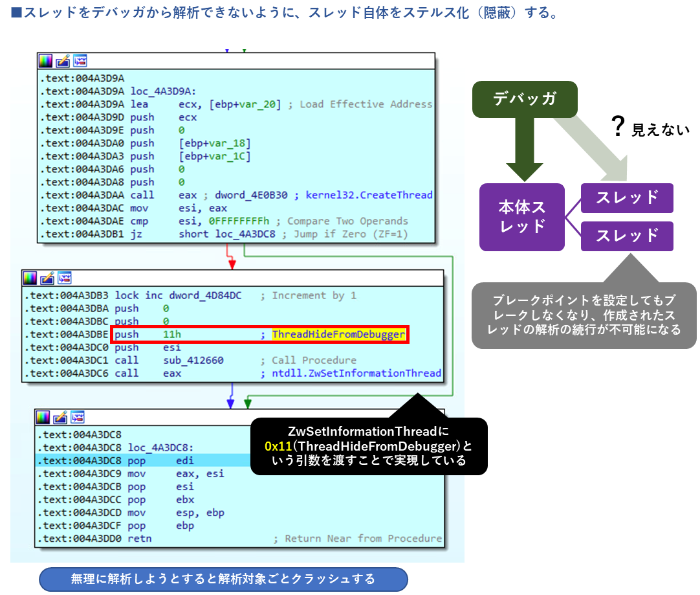Click the pencil edit icon on the bottom block
Image resolution: width=700 pixels, height=595 pixels.
click(61, 417)
